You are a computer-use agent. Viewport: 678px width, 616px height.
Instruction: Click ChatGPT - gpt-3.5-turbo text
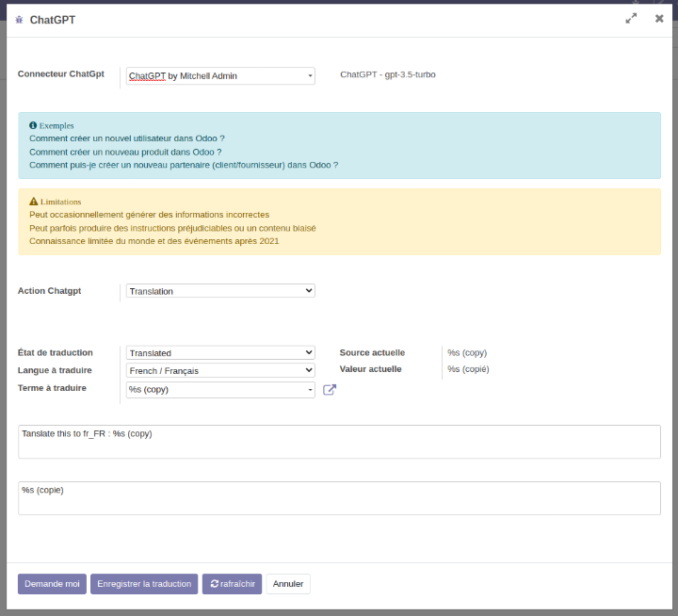388,74
